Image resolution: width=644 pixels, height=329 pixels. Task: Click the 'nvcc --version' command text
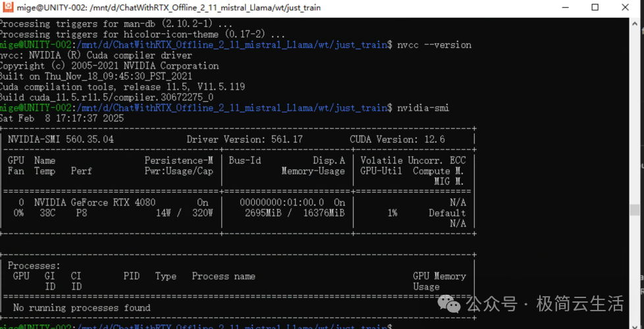(x=434, y=45)
